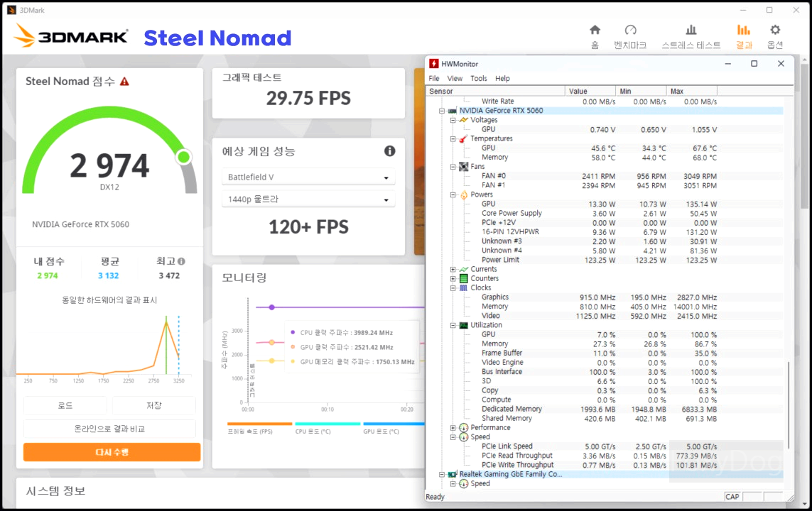Open the Battlefield V game dropdown
This screenshot has width=812, height=511.
(x=308, y=177)
